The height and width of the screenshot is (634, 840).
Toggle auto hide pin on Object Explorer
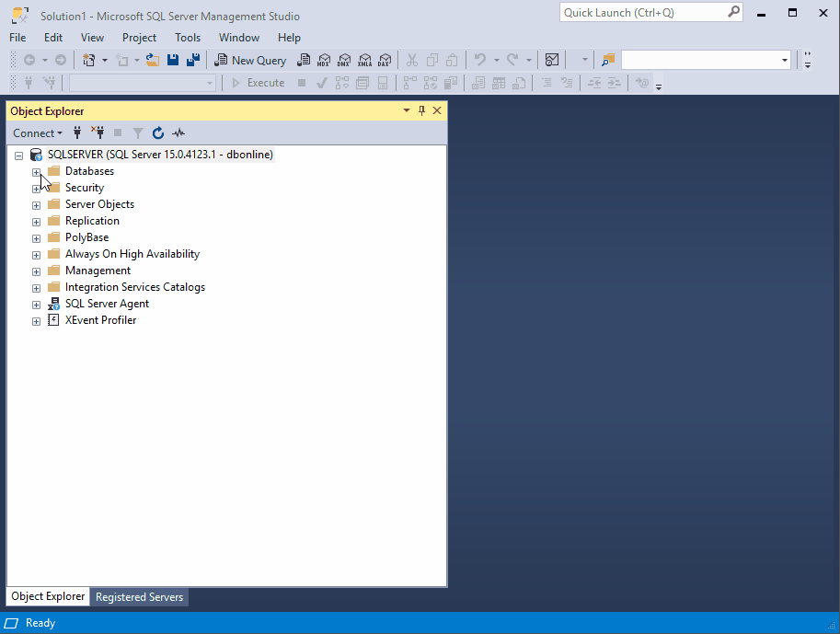point(421,110)
